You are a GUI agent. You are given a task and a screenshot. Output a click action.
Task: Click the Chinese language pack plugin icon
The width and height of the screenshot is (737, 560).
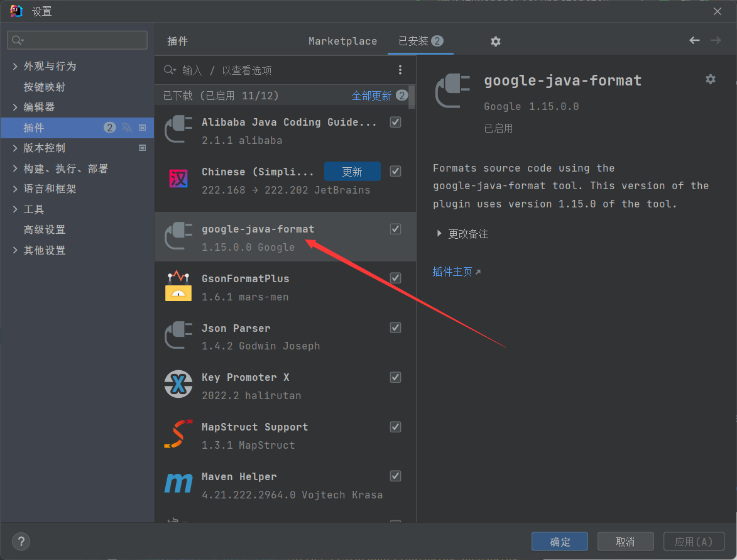178,178
